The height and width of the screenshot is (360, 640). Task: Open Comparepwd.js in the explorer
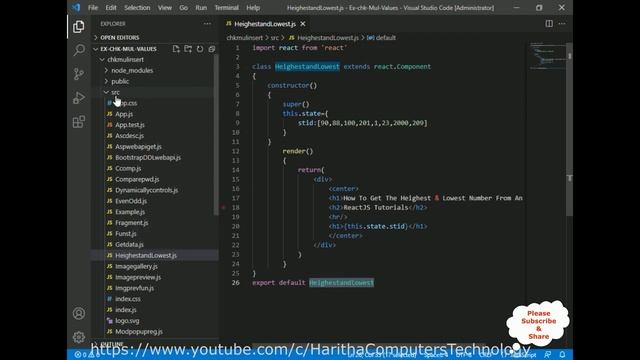(x=137, y=179)
